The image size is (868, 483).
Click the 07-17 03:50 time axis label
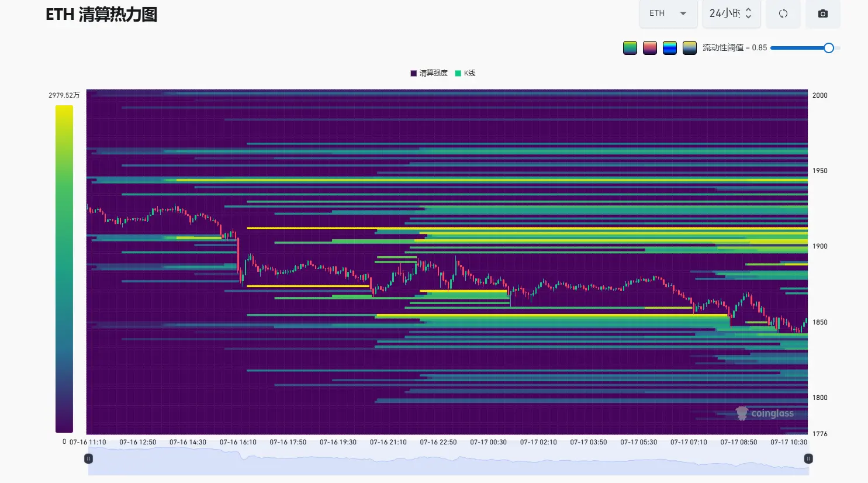point(589,442)
